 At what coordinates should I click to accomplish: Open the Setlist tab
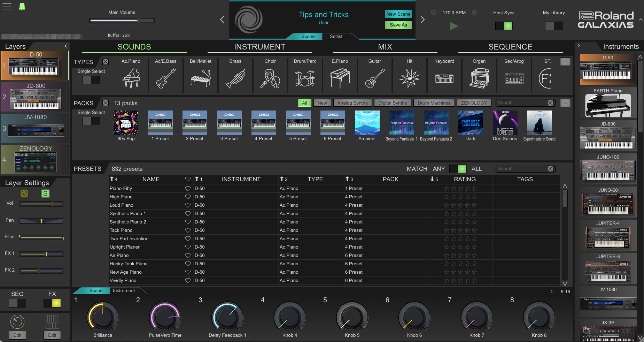(335, 36)
